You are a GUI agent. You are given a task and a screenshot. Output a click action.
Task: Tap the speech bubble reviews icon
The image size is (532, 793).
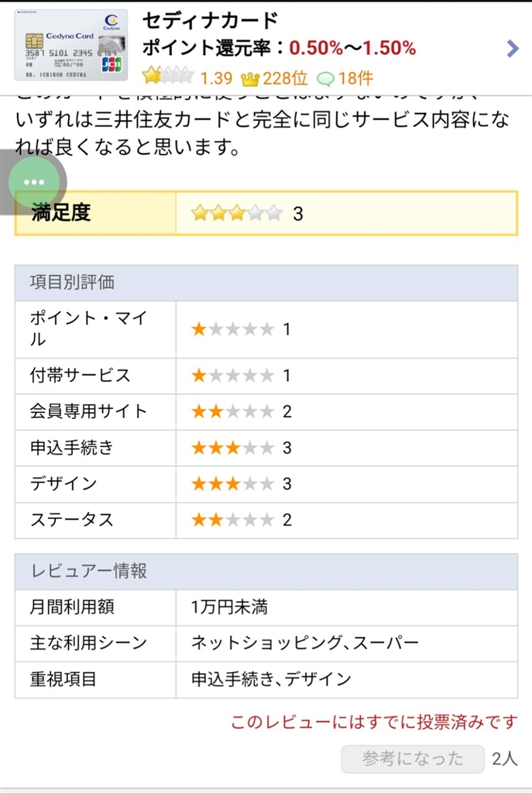[x=326, y=78]
